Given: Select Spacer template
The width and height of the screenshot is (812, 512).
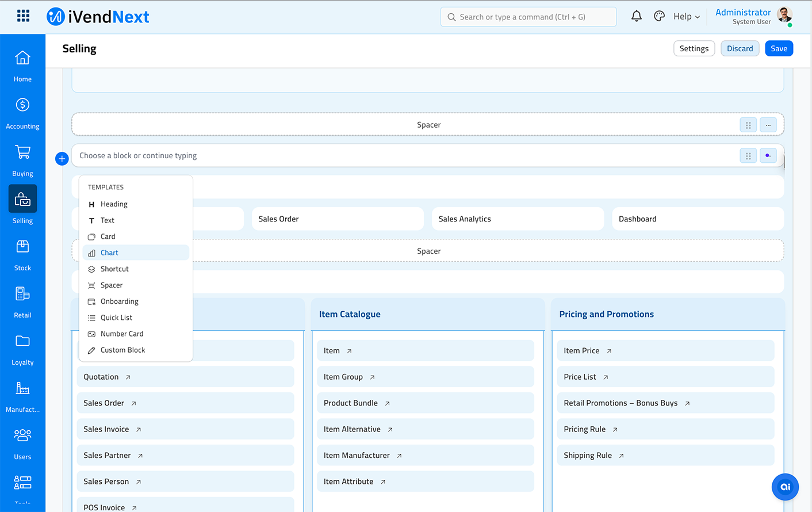Looking at the screenshot, I should (136, 285).
